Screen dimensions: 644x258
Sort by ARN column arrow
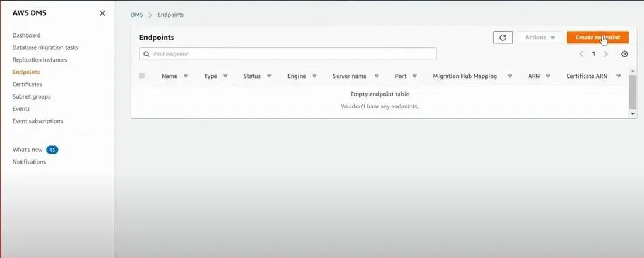(548, 76)
